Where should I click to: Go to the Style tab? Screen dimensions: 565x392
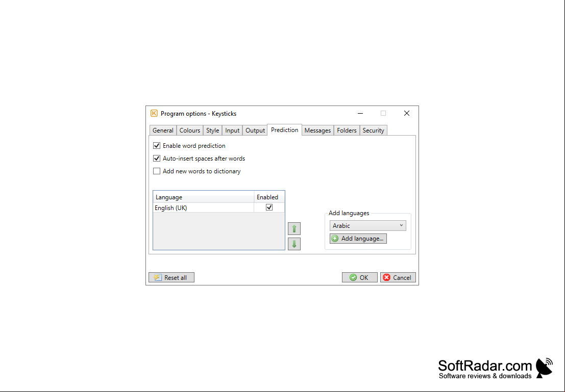coord(213,130)
